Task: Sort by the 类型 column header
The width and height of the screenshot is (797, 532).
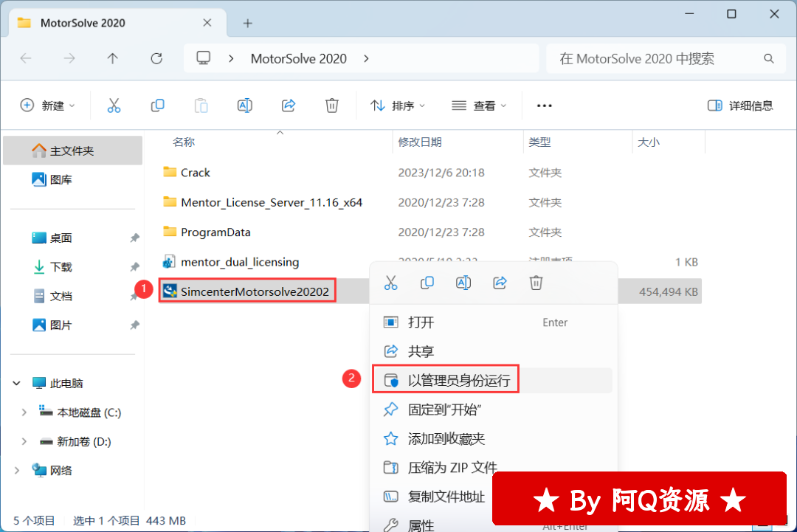Action: [x=539, y=142]
